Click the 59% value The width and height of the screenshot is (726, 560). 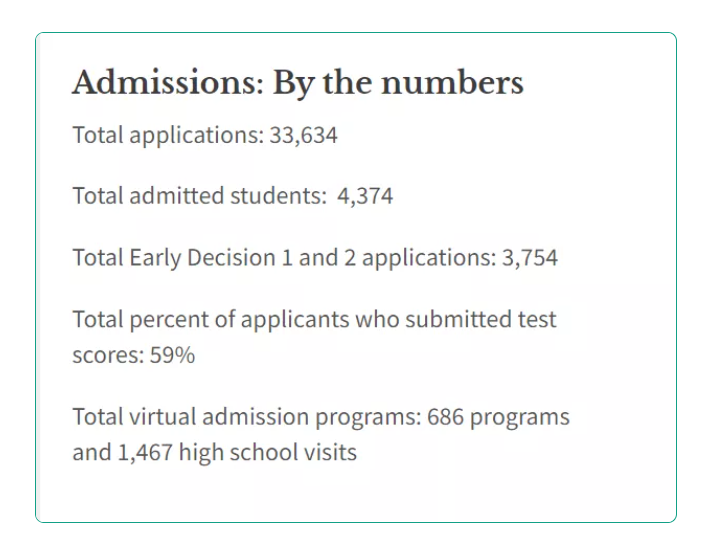click(x=172, y=355)
